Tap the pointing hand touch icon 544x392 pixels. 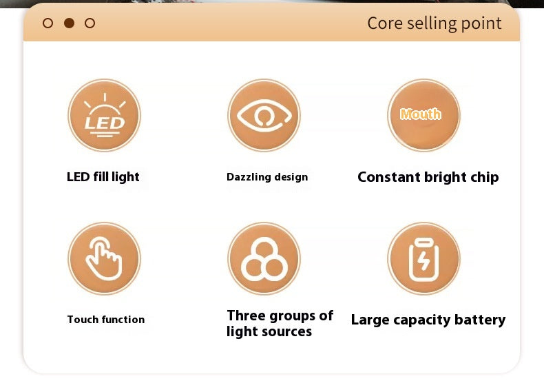[x=105, y=258]
